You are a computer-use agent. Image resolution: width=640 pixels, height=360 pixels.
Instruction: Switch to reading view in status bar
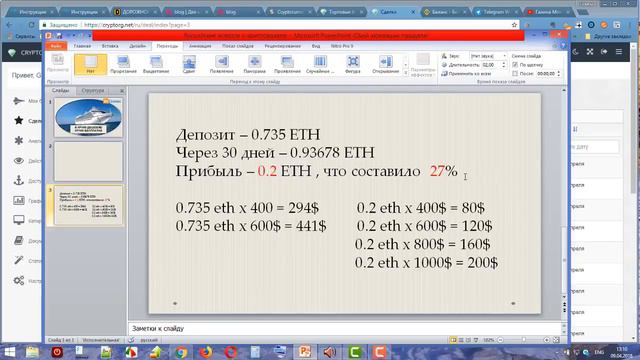(469, 340)
